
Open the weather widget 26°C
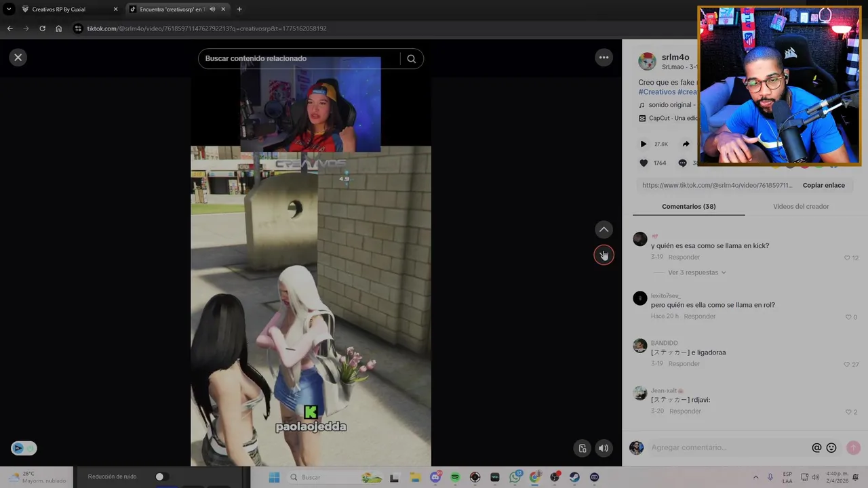(37, 477)
